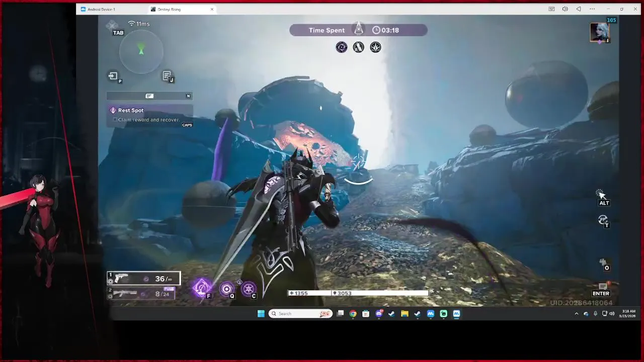
Task: Activate the Q vortex ability
Action: pos(227,289)
